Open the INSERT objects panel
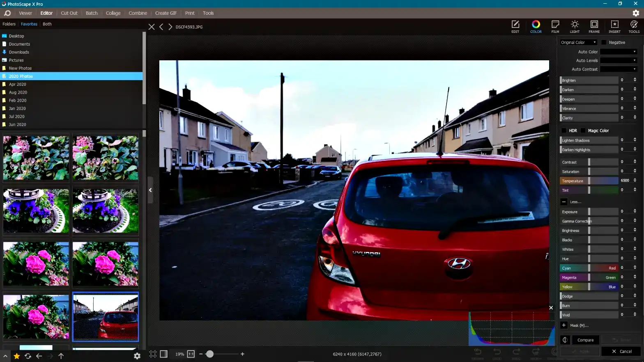644x362 pixels. 614,27
